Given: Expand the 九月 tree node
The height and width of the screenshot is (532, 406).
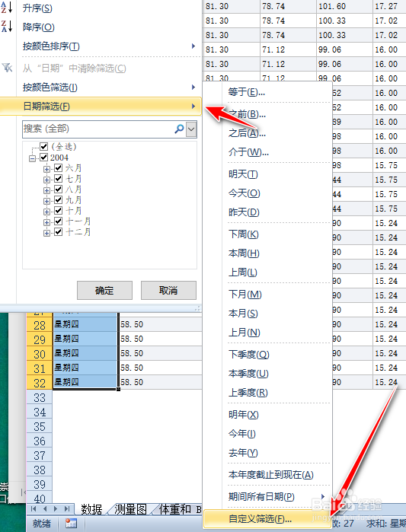Looking at the screenshot, I should [47, 201].
